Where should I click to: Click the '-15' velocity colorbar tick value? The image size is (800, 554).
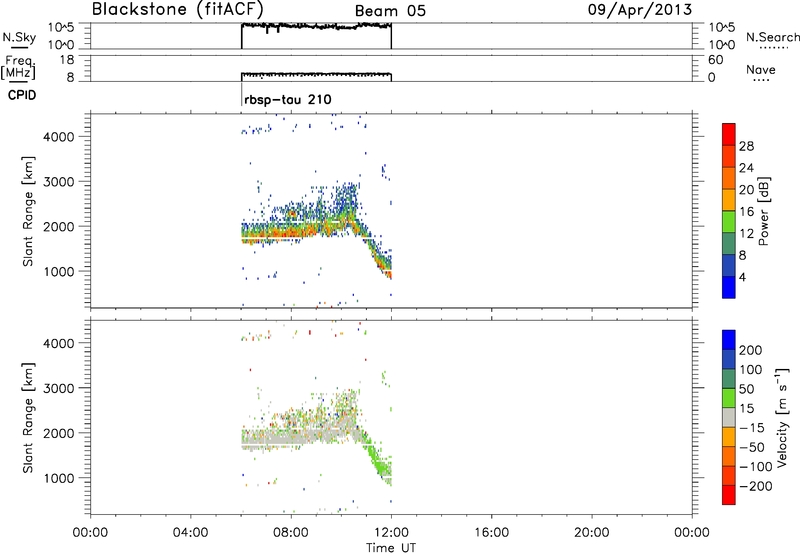click(752, 428)
